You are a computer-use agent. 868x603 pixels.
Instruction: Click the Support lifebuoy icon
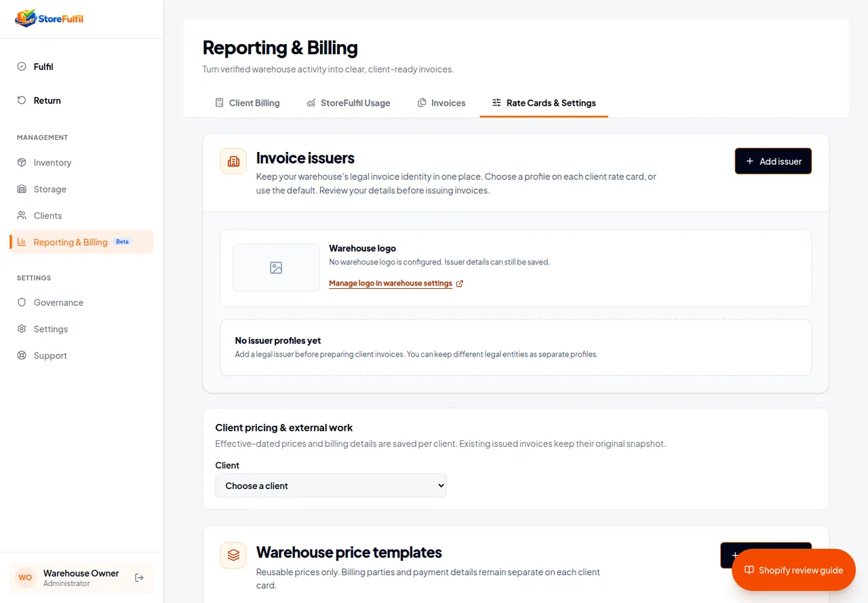click(22, 355)
